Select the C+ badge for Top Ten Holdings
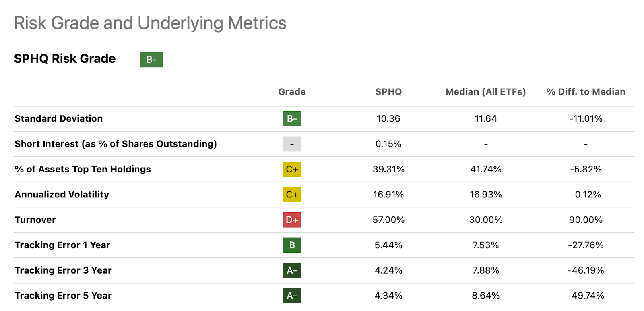 tap(292, 170)
